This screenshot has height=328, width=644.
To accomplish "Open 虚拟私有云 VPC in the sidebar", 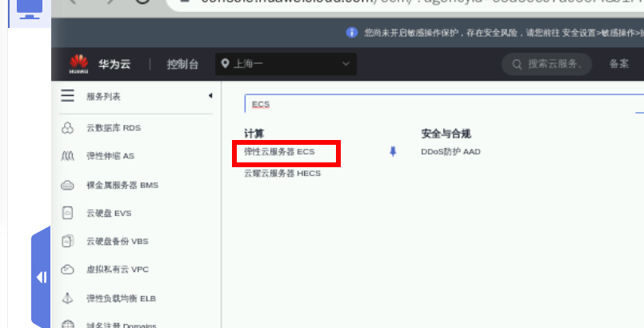I will [118, 270].
